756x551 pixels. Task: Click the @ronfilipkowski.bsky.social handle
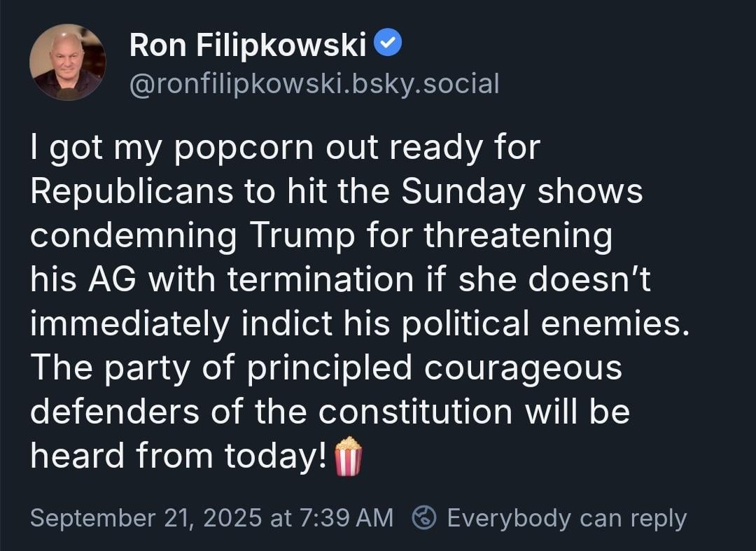pos(314,84)
